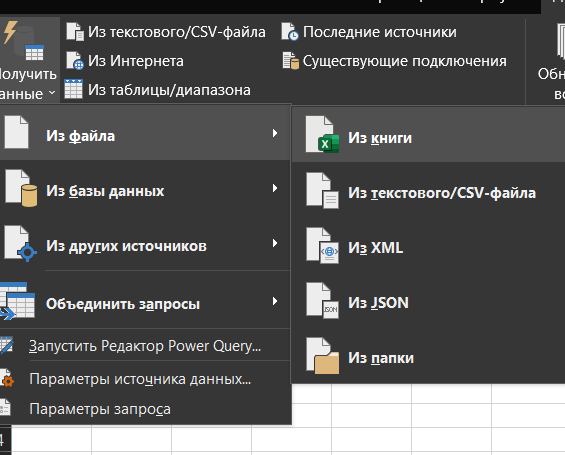Open the Из файла menu entry
The image size is (565, 455).
pyautogui.click(x=144, y=134)
